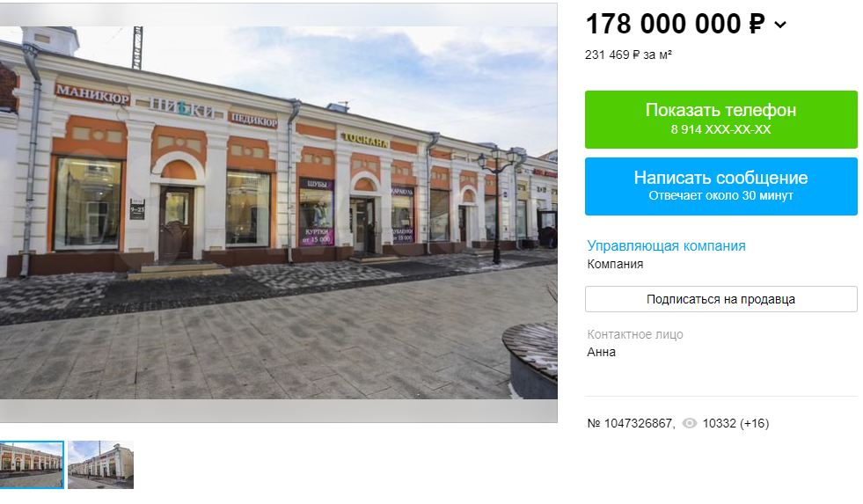Click the Компания label under seller name
Screen dimensions: 863x504
(x=615, y=264)
